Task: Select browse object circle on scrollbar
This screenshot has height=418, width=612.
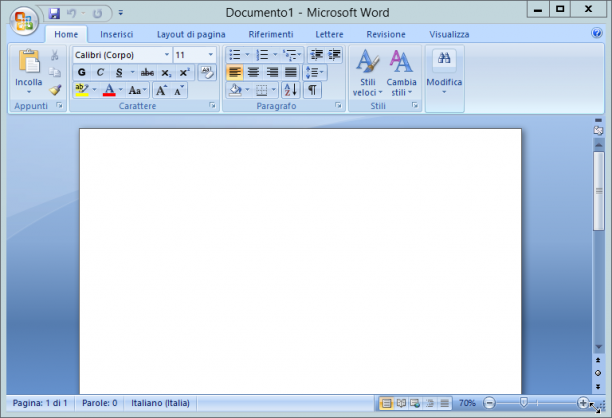Action: point(598,373)
